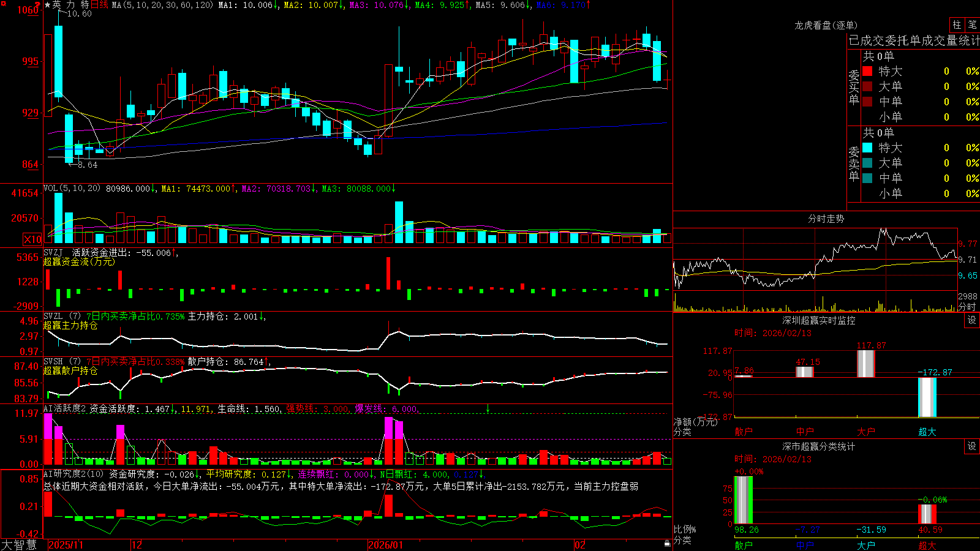Click the 已成交委托单成交量统计 header

point(914,40)
